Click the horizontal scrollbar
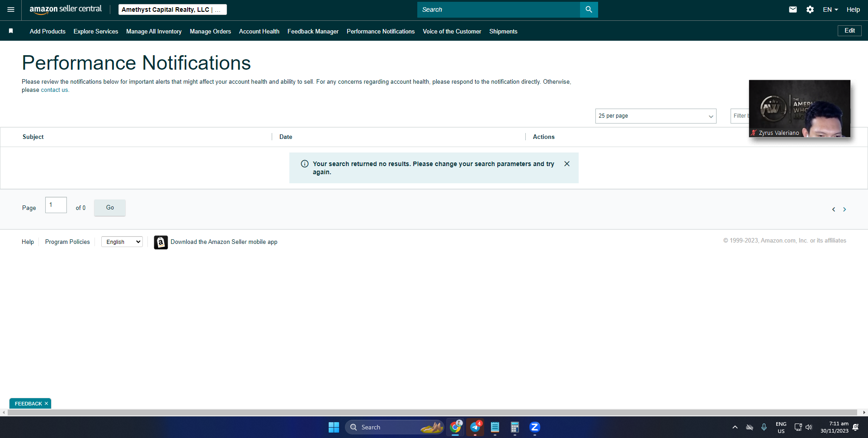 [x=432, y=412]
